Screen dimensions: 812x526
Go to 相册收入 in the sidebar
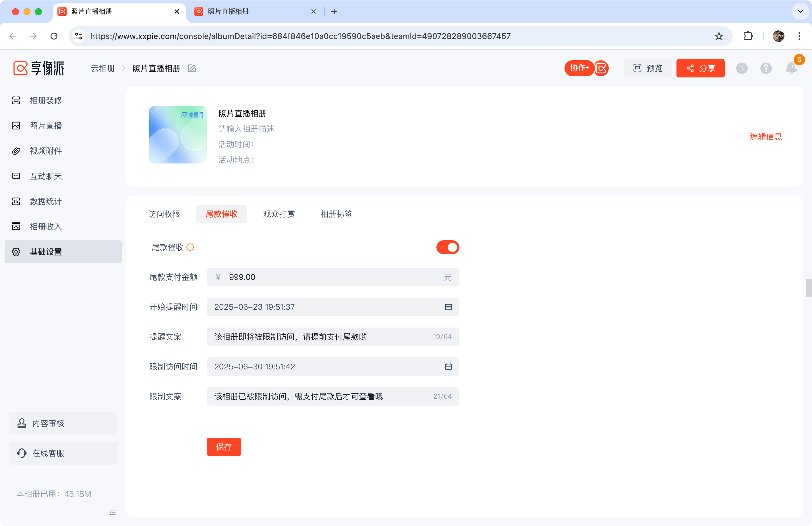pos(46,227)
